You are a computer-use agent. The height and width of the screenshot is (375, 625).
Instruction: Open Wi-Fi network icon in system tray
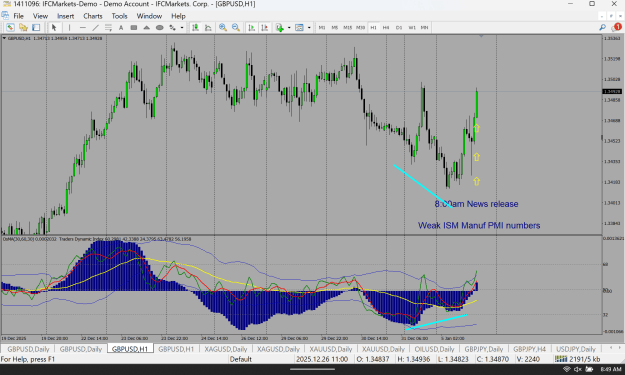pyautogui.click(x=567, y=369)
